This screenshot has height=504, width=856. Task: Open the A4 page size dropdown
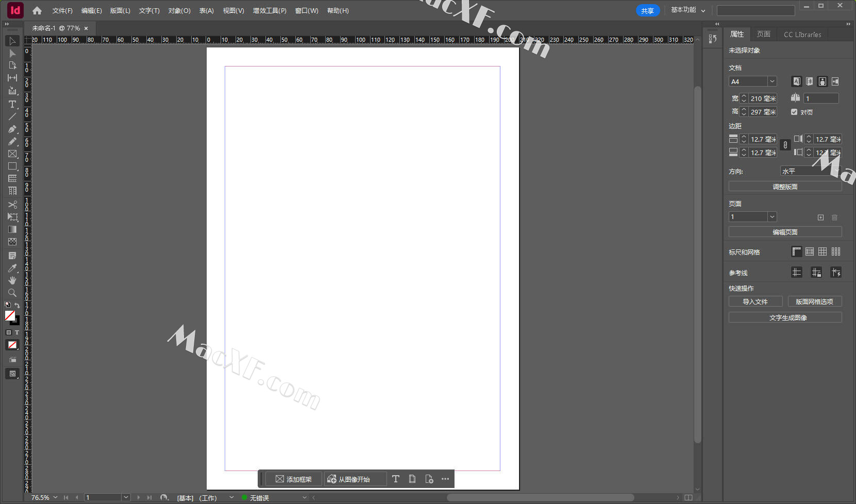point(771,81)
